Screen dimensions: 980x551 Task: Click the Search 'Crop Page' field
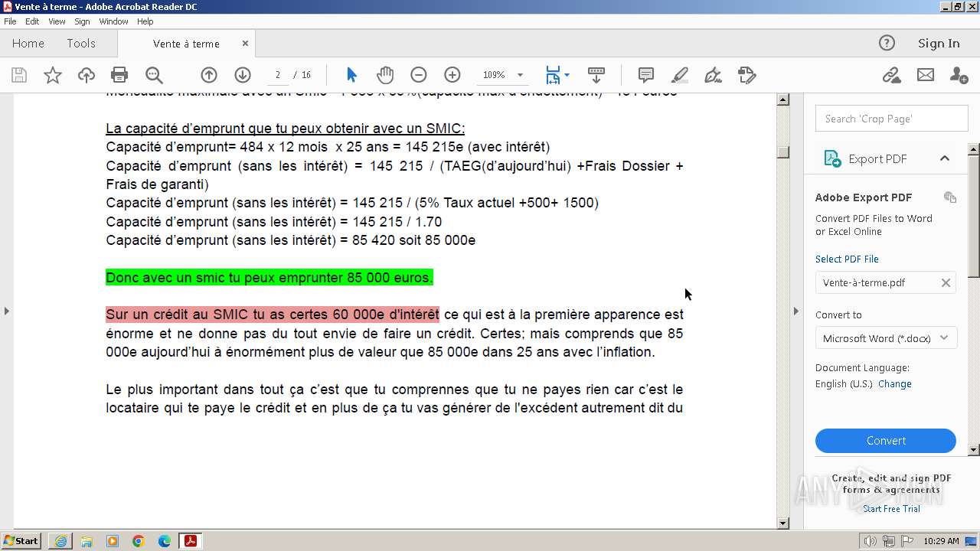(891, 119)
